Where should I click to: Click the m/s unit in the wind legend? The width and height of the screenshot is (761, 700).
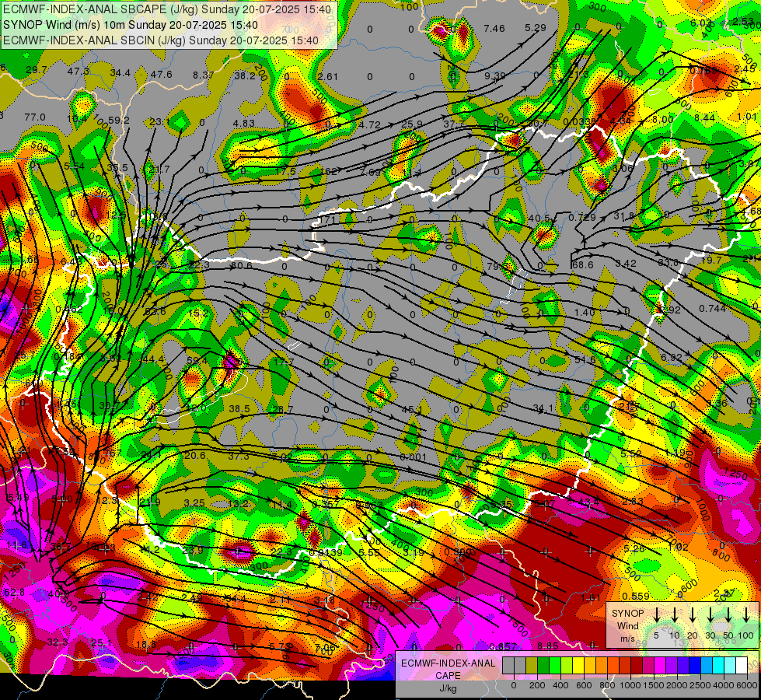pyautogui.click(x=627, y=639)
